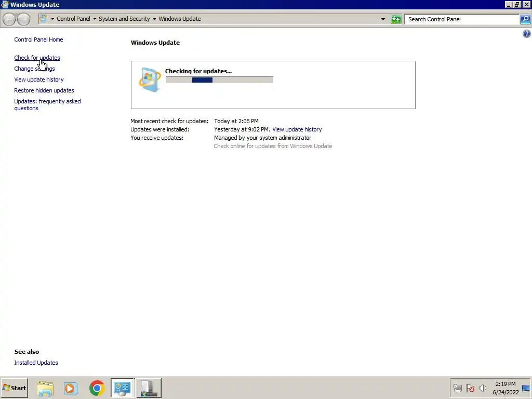Click the search magnifier icon

click(525, 19)
